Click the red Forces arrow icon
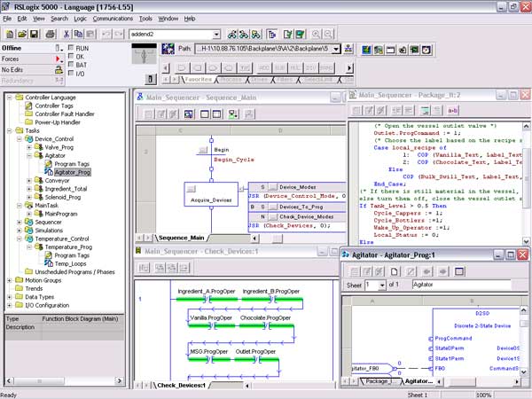Image resolution: width=532 pixels, height=399 pixels. (59, 59)
